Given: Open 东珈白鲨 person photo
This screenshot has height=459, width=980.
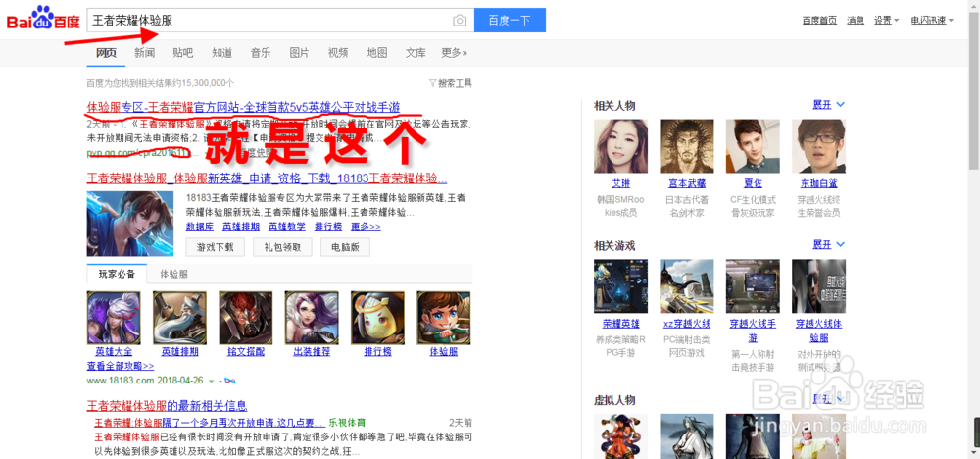Looking at the screenshot, I should pos(818,146).
